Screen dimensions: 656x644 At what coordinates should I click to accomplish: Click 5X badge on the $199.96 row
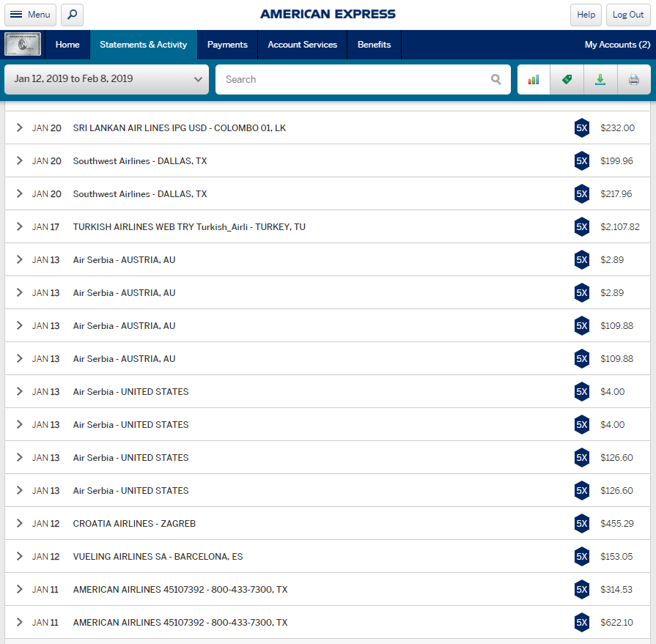[x=581, y=160]
